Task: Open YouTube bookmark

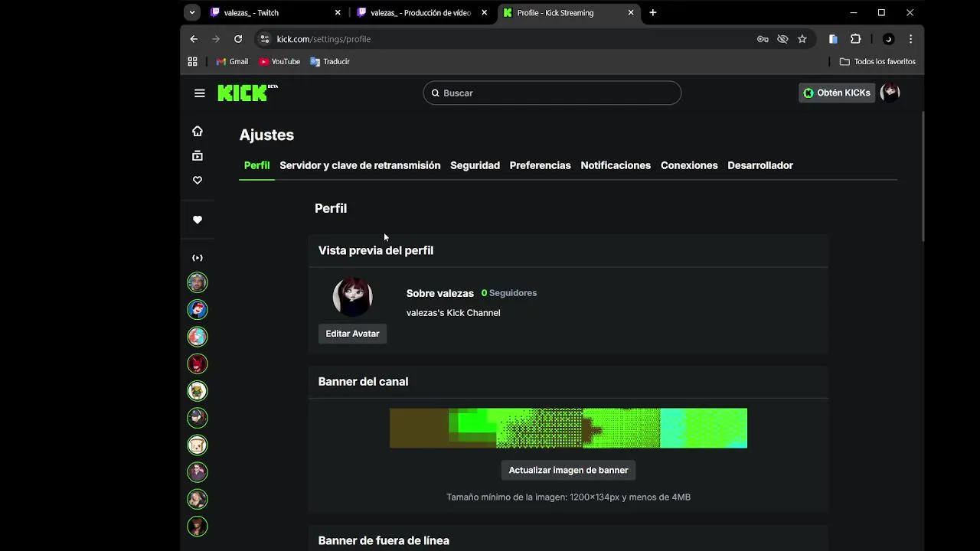Action: 279,61
